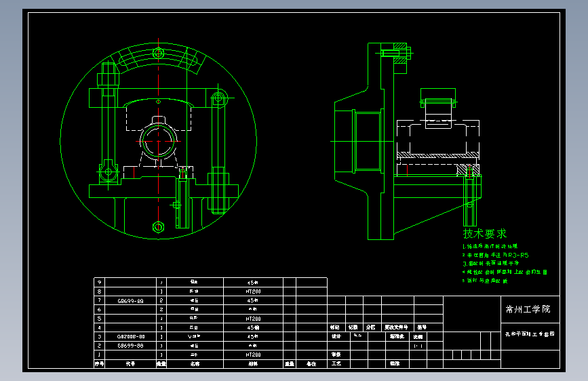Click item number '5' in parts list

100,319
